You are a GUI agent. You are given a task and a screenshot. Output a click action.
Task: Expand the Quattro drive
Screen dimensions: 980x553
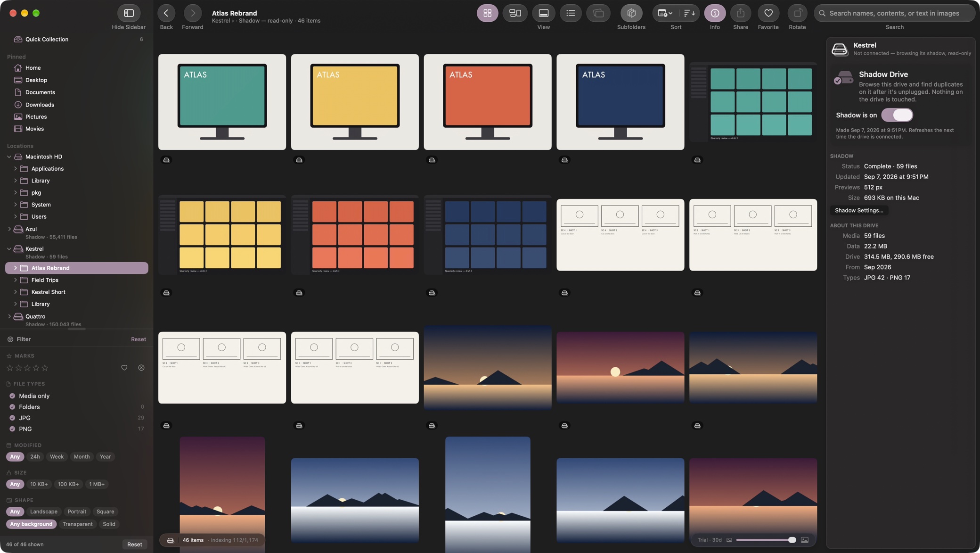(9, 317)
